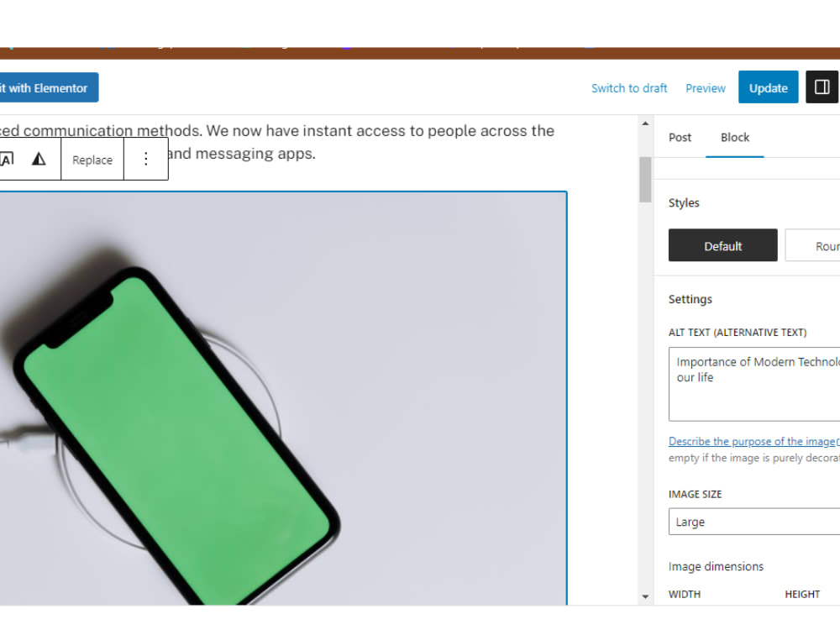Click the Settings heading in the sidebar

[x=690, y=299]
